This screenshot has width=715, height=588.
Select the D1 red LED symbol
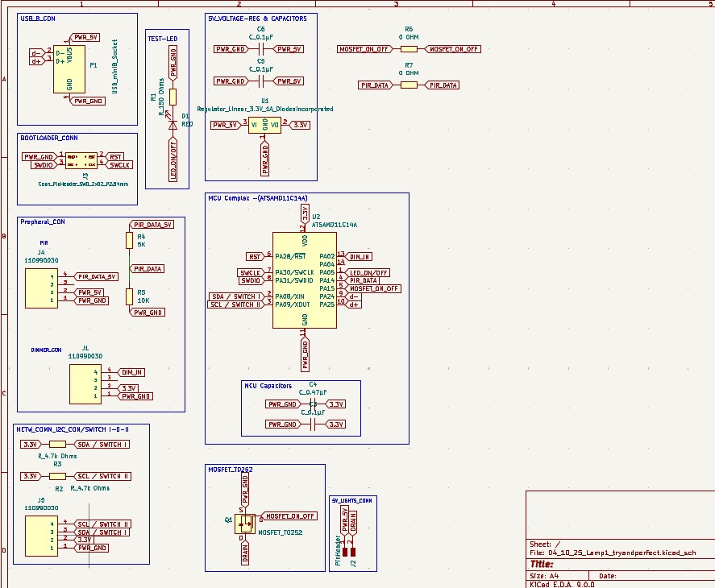point(173,124)
